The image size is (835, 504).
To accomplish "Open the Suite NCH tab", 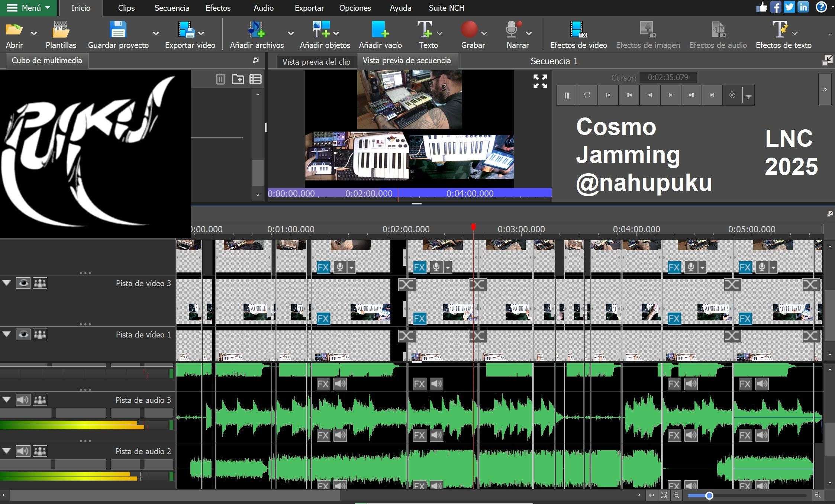I will point(446,8).
